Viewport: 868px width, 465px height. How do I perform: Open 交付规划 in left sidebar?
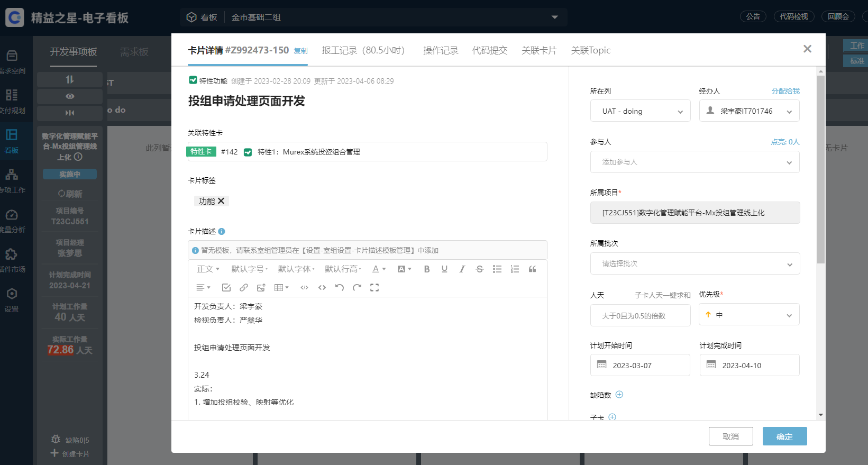[x=12, y=102]
